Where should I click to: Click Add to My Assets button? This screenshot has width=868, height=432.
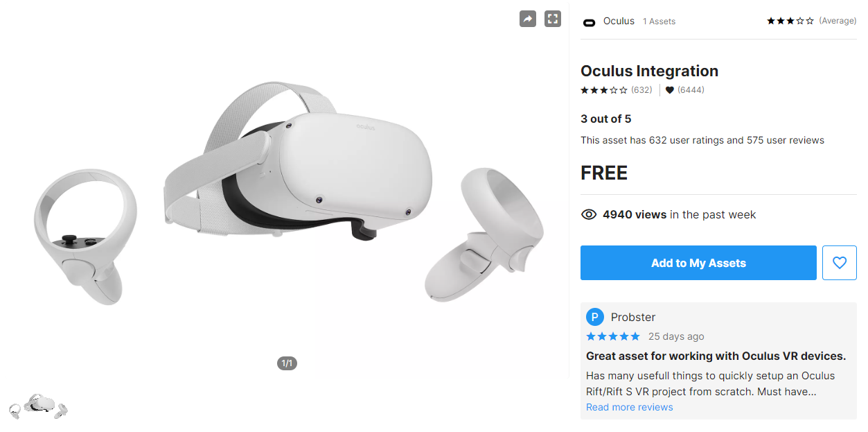tap(698, 263)
